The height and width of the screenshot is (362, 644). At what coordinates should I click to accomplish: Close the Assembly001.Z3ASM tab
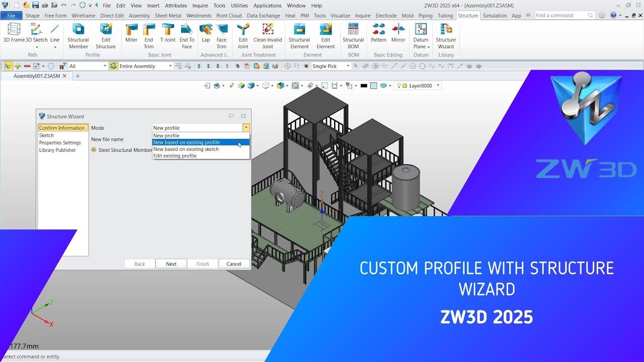click(64, 76)
